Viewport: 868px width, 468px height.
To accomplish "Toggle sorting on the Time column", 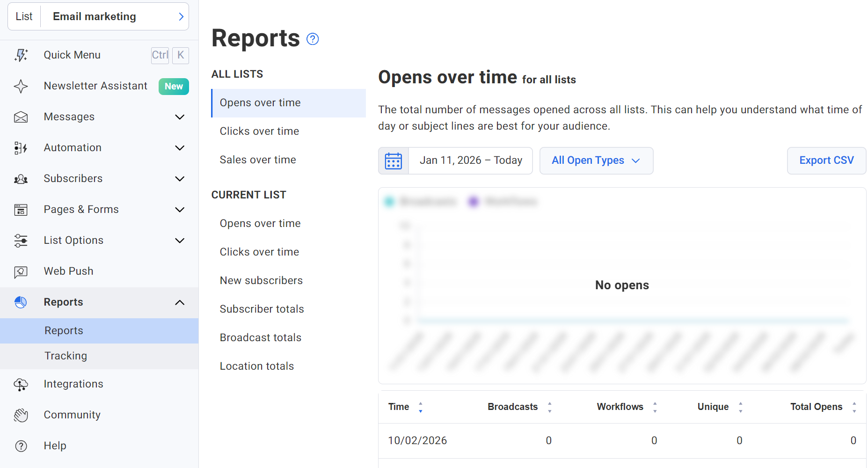I will 420,407.
